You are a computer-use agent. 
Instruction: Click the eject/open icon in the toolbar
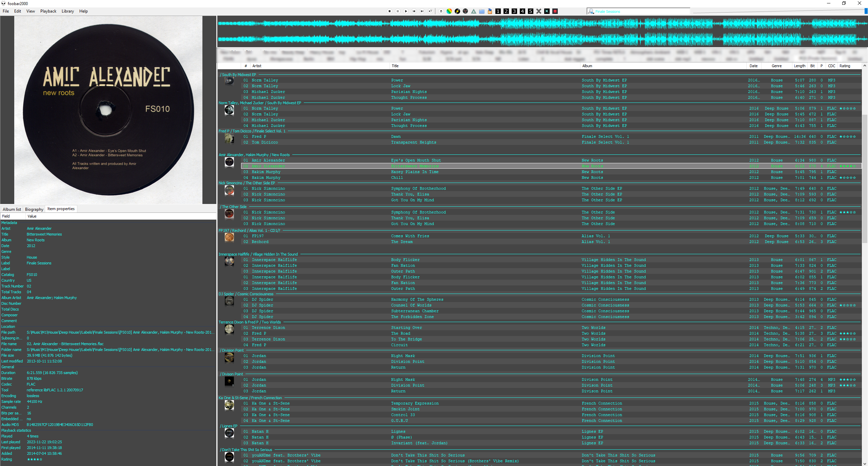pos(441,11)
